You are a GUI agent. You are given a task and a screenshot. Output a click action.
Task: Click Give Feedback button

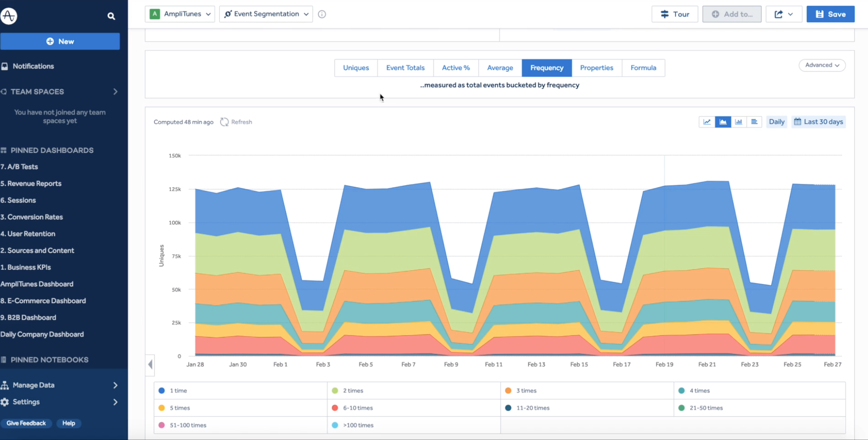(x=26, y=423)
